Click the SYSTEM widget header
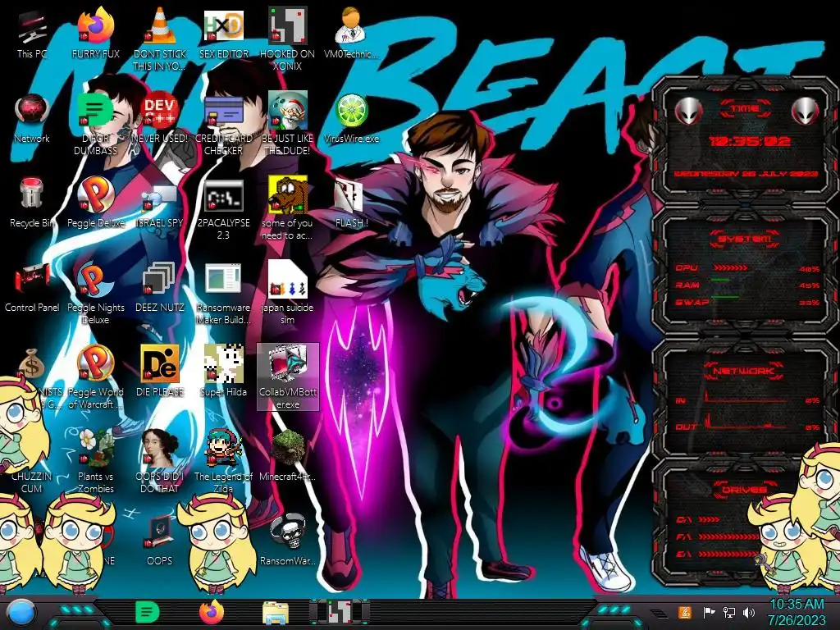Image resolution: width=840 pixels, height=630 pixels. point(744,239)
